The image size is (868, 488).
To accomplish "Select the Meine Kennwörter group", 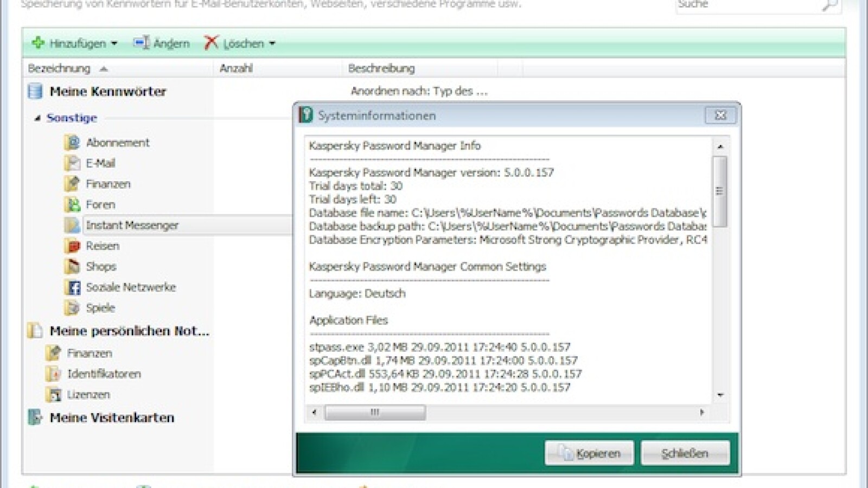I will pos(108,92).
